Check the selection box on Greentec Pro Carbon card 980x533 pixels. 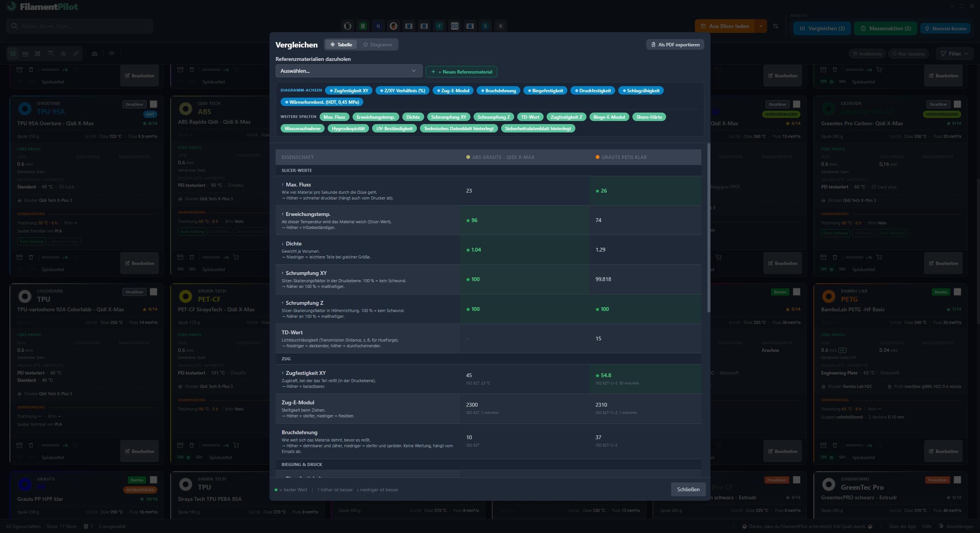[957, 104]
